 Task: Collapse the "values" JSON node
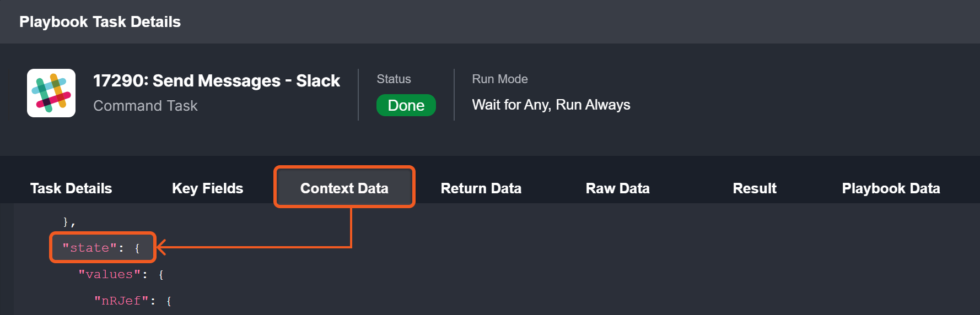click(x=121, y=274)
